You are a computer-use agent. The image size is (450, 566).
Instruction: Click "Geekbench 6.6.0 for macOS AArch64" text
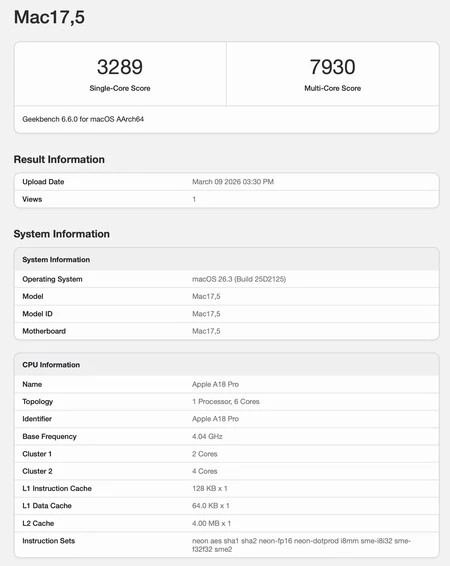click(83, 119)
